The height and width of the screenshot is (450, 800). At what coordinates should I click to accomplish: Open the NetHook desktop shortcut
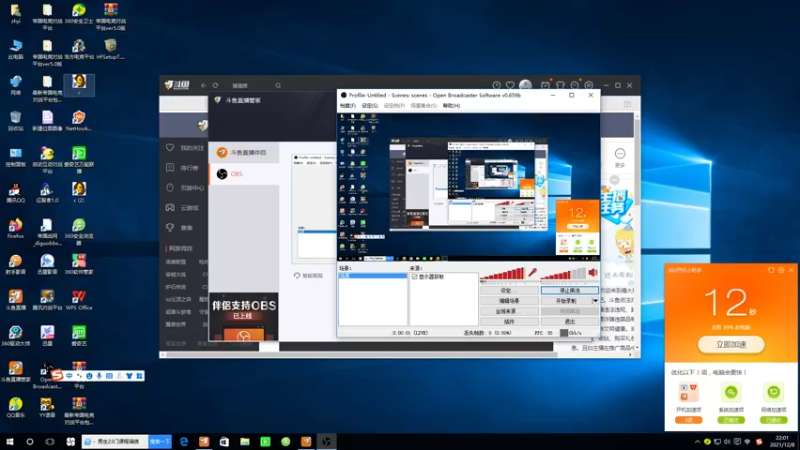point(79,121)
